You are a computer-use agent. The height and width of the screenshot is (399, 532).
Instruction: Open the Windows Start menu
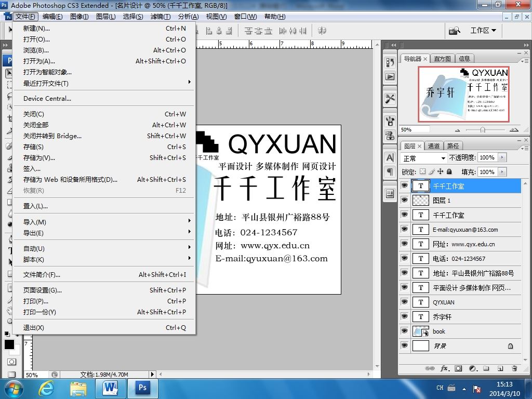pos(13,389)
